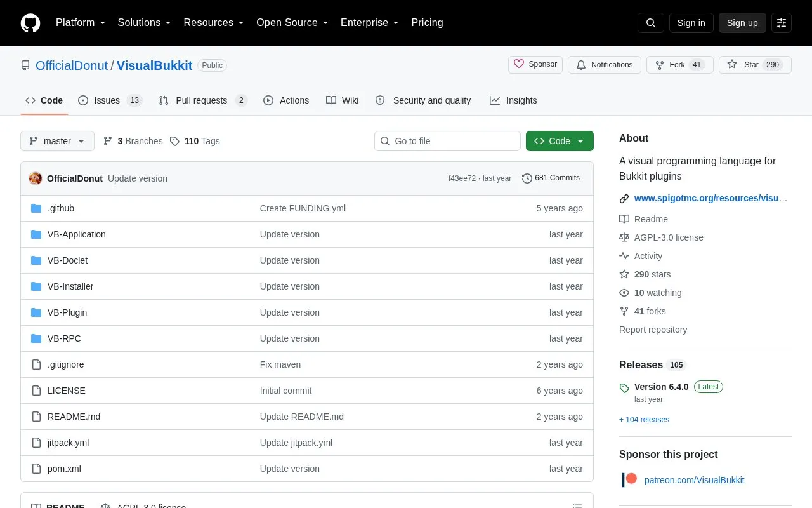Open the Resources menu
The height and width of the screenshot is (508, 812).
pos(214,23)
